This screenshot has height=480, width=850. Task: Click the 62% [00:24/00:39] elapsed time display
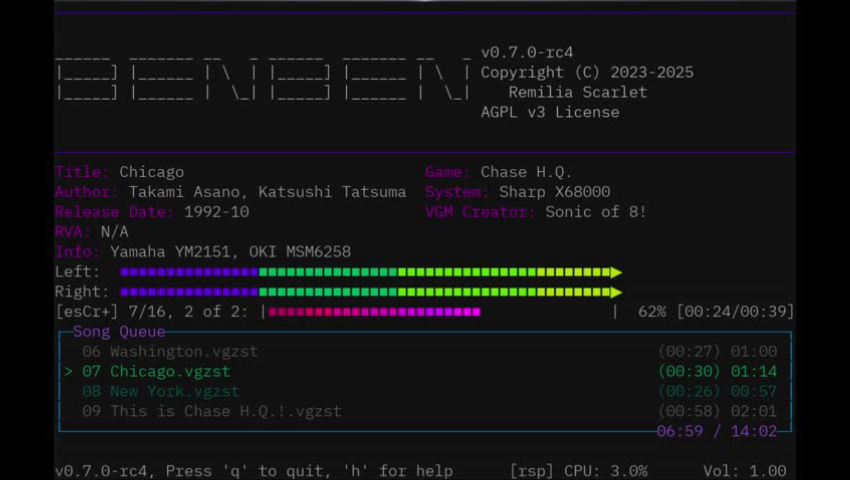[716, 312]
